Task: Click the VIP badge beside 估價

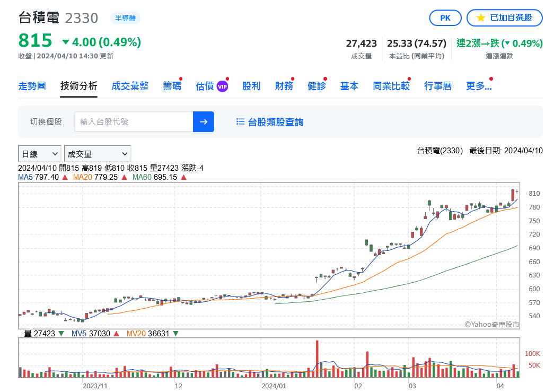Action: coord(223,86)
